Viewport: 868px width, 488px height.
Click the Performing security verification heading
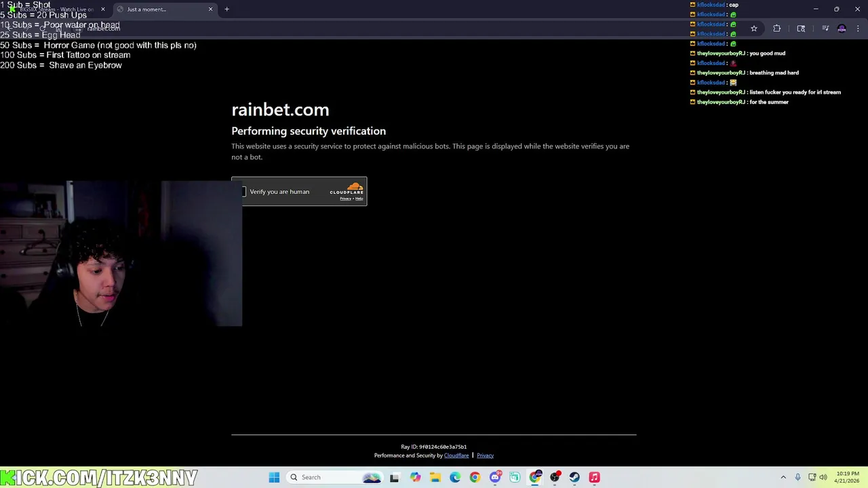[x=309, y=131]
